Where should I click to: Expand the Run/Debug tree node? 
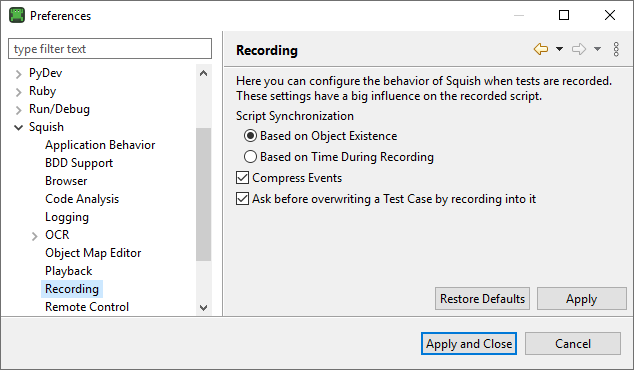[18, 110]
